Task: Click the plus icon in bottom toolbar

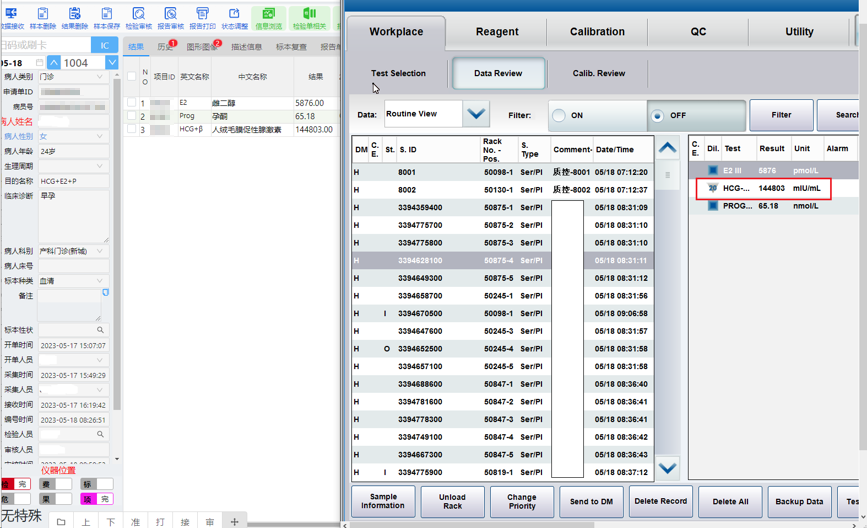Action: [234, 521]
